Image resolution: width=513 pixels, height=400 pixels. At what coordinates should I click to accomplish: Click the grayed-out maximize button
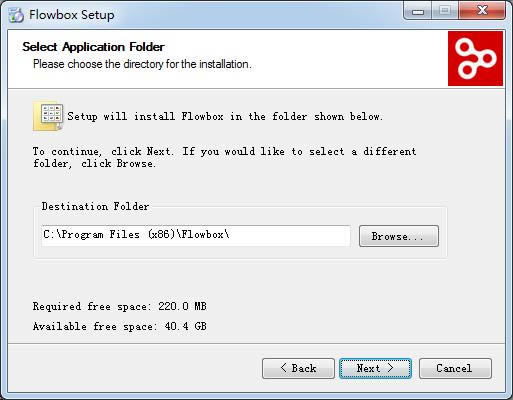pyautogui.click(x=445, y=11)
